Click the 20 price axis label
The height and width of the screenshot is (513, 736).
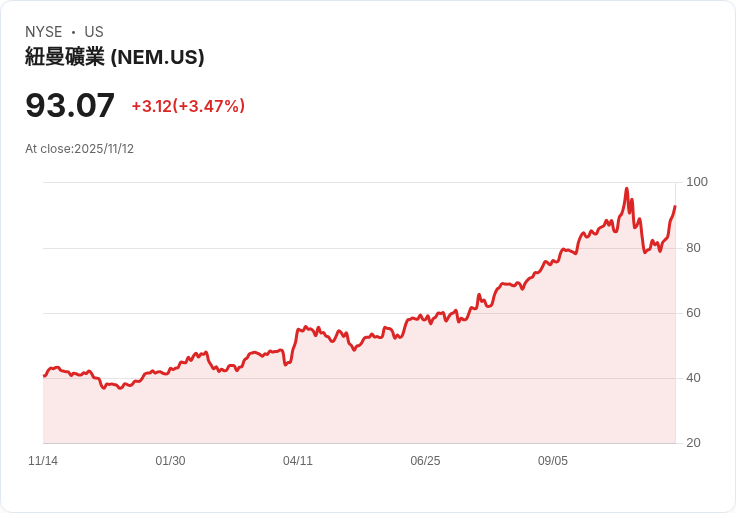coord(693,443)
